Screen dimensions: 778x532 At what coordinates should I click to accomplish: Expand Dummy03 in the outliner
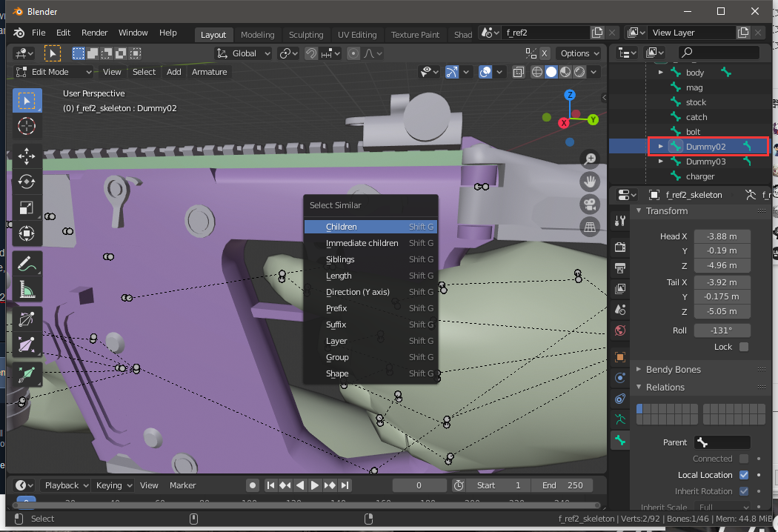660,162
